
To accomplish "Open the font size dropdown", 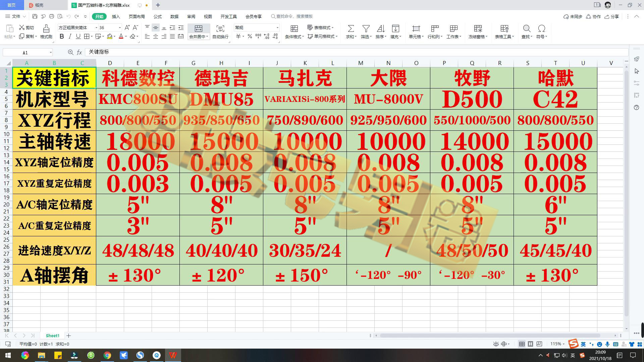I will click(120, 28).
